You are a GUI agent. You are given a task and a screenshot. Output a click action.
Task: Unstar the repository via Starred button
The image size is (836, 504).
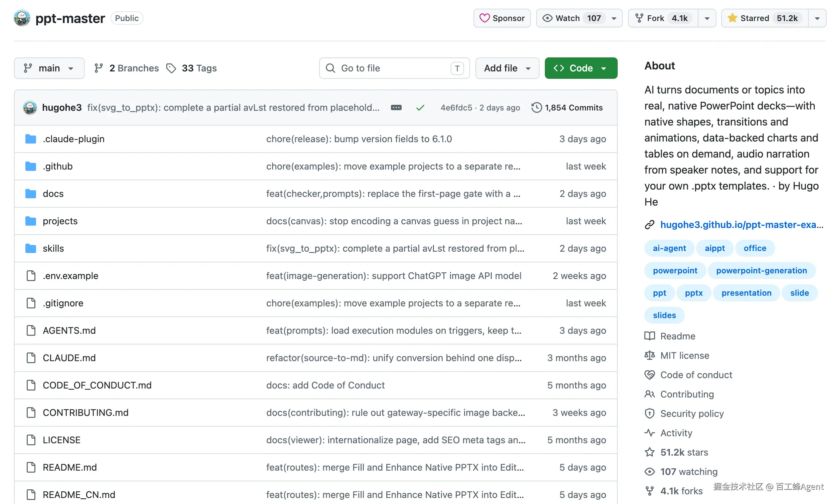pyautogui.click(x=765, y=18)
